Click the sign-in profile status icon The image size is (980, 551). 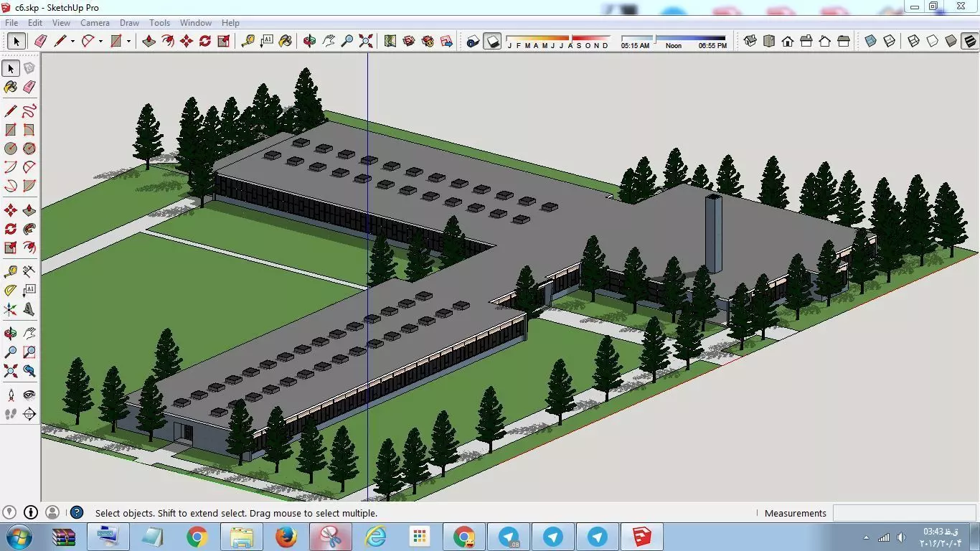52,512
